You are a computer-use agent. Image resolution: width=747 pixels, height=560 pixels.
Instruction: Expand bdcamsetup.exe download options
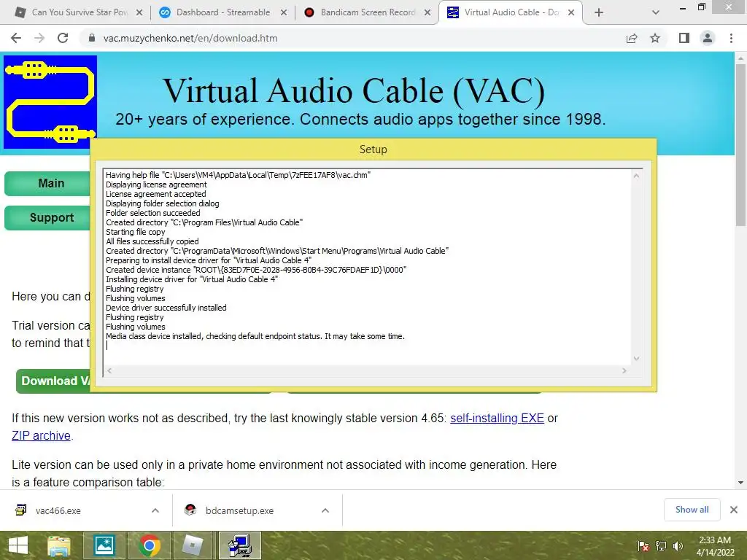[325, 510]
